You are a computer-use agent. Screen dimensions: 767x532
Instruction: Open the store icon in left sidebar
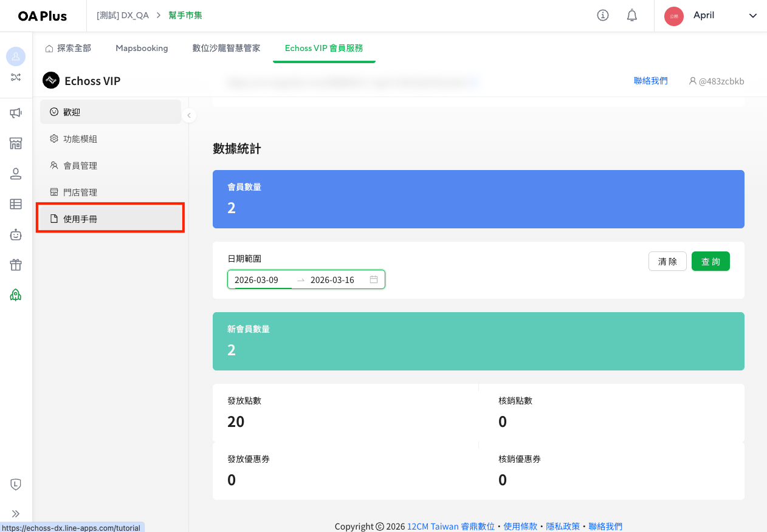point(16,143)
